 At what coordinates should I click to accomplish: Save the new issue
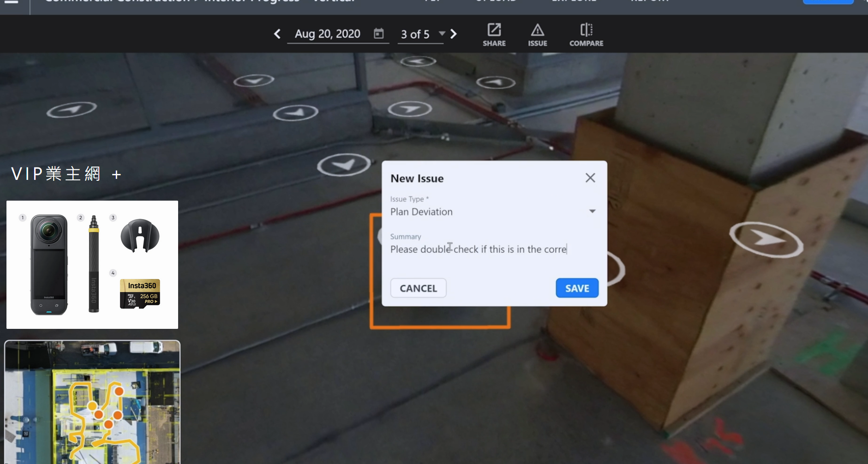click(576, 288)
